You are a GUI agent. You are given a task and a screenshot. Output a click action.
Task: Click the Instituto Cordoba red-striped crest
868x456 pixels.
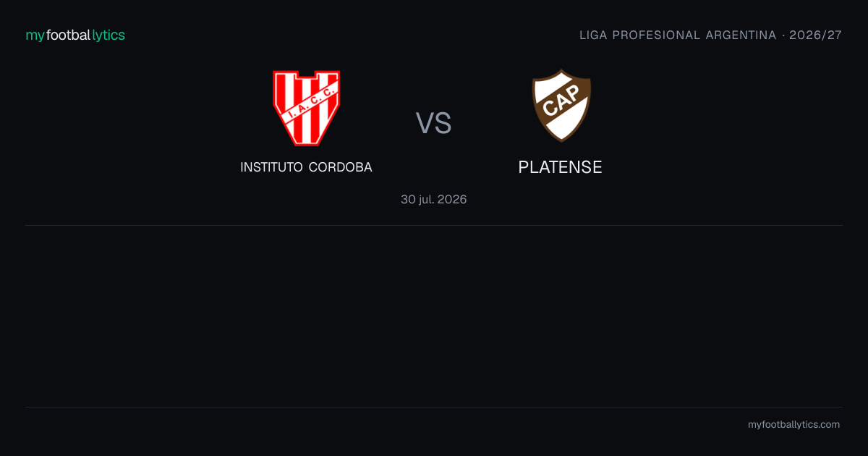[306, 108]
